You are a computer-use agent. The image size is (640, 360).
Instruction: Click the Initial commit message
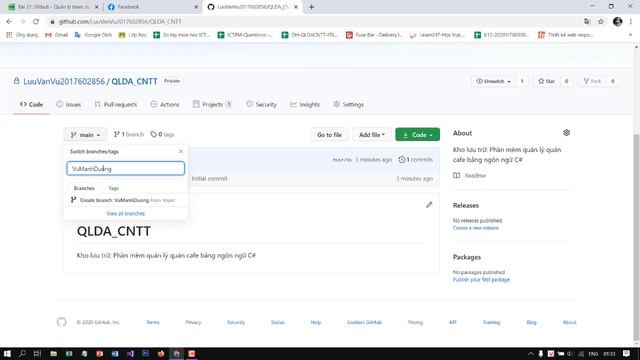coord(209,178)
